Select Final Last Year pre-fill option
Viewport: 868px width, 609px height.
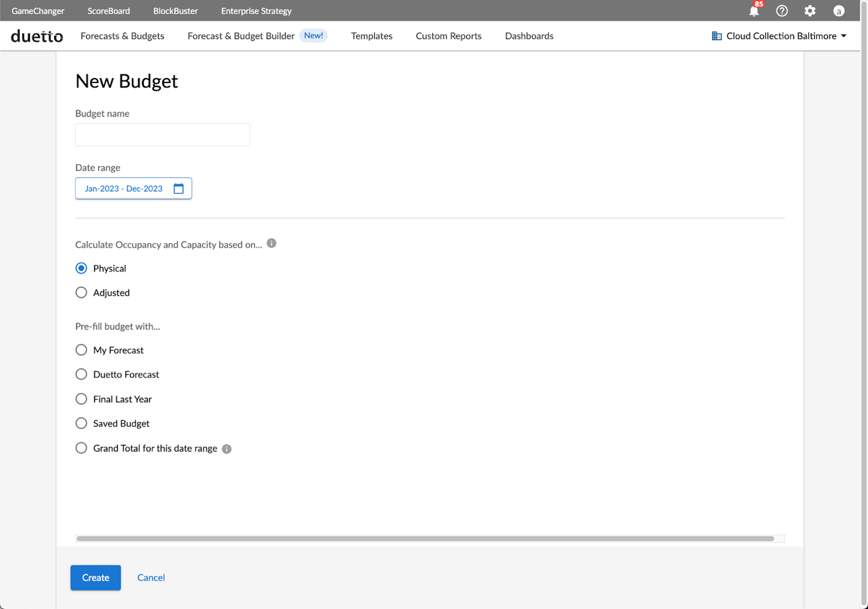[x=81, y=399]
